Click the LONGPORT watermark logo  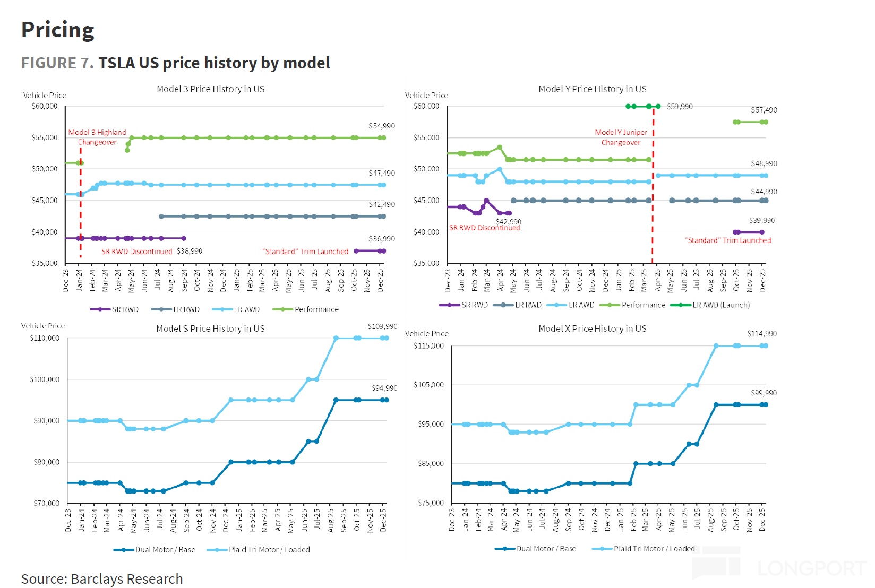coord(779,567)
